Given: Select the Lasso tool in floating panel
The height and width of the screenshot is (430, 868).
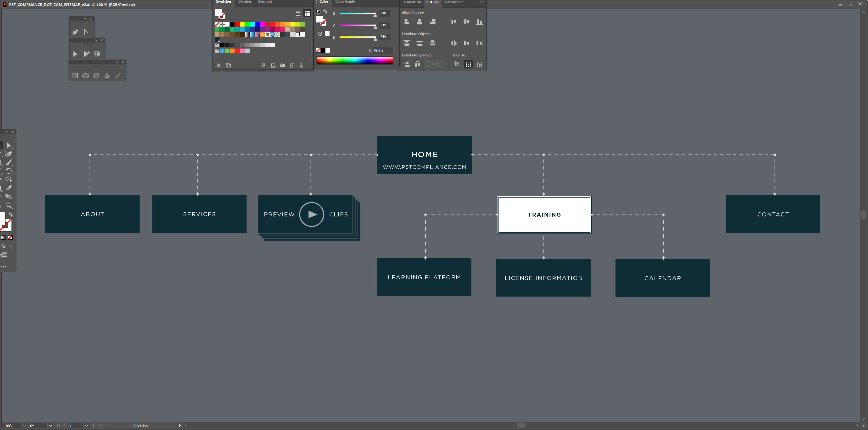Looking at the screenshot, I should point(97,54).
